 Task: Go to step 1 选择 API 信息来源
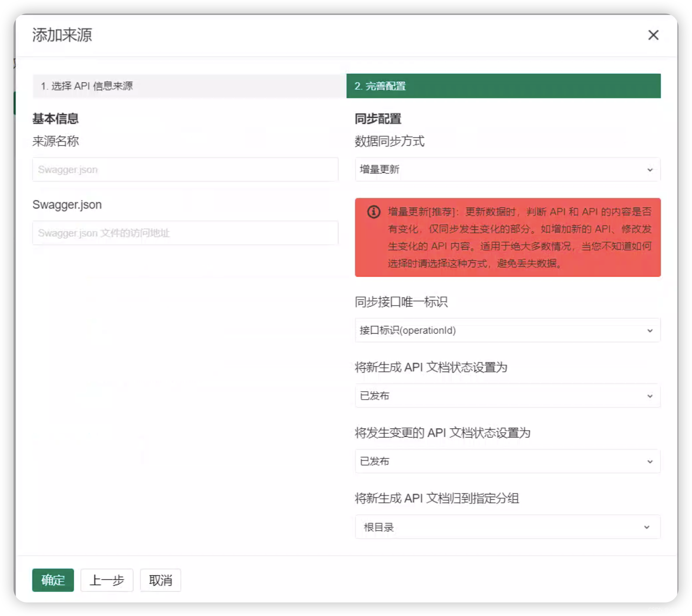(189, 86)
